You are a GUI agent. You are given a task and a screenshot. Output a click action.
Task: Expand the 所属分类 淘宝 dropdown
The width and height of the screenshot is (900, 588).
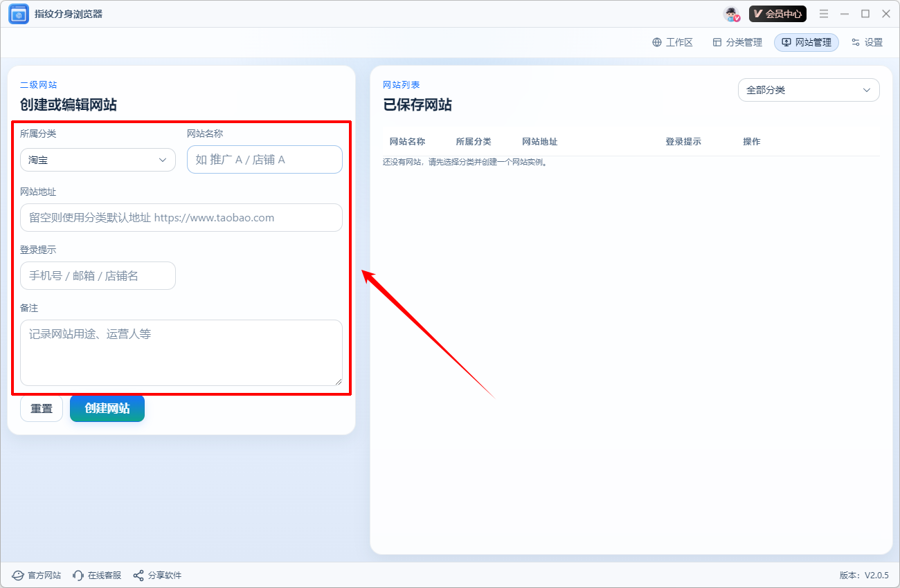pos(98,160)
